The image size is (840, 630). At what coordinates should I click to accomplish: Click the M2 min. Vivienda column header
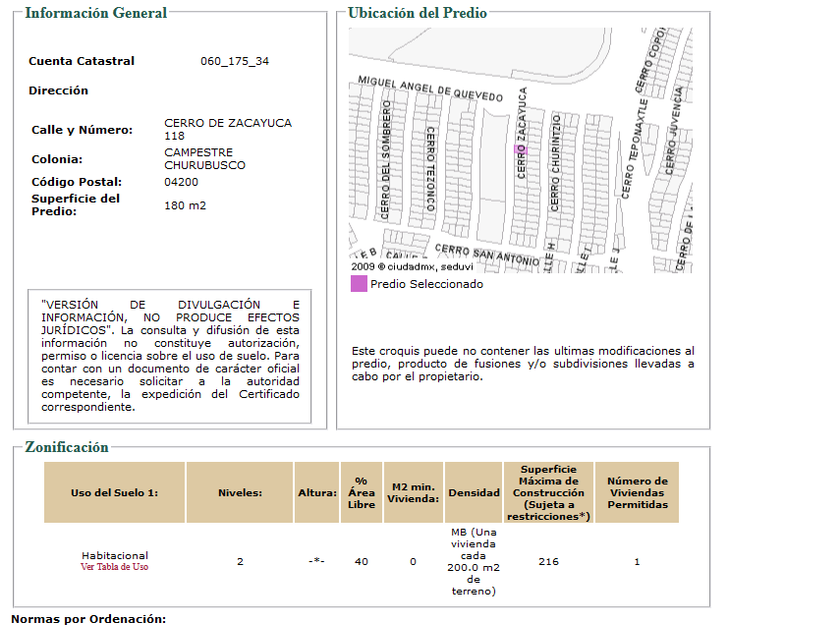click(413, 493)
